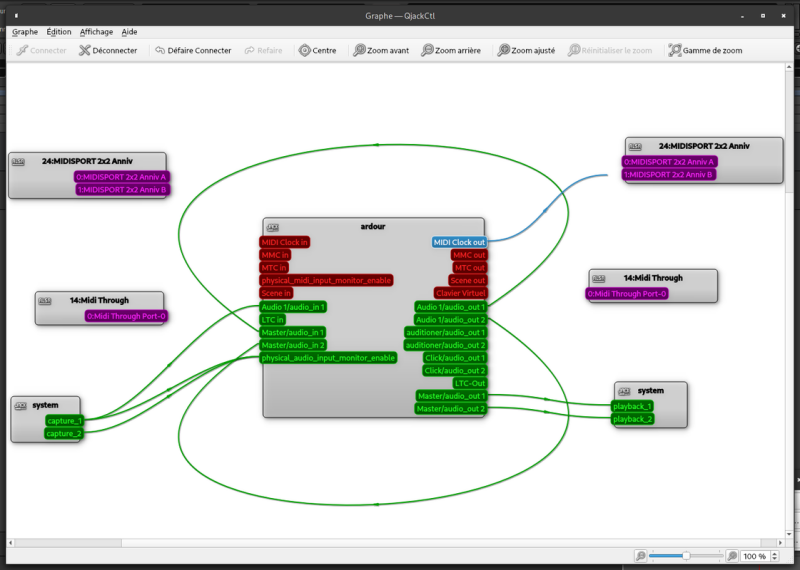This screenshot has width=800, height=570.
Task: Click left 24:MIDISPORT 2x2 Anniv node icon
Action: tap(18, 162)
